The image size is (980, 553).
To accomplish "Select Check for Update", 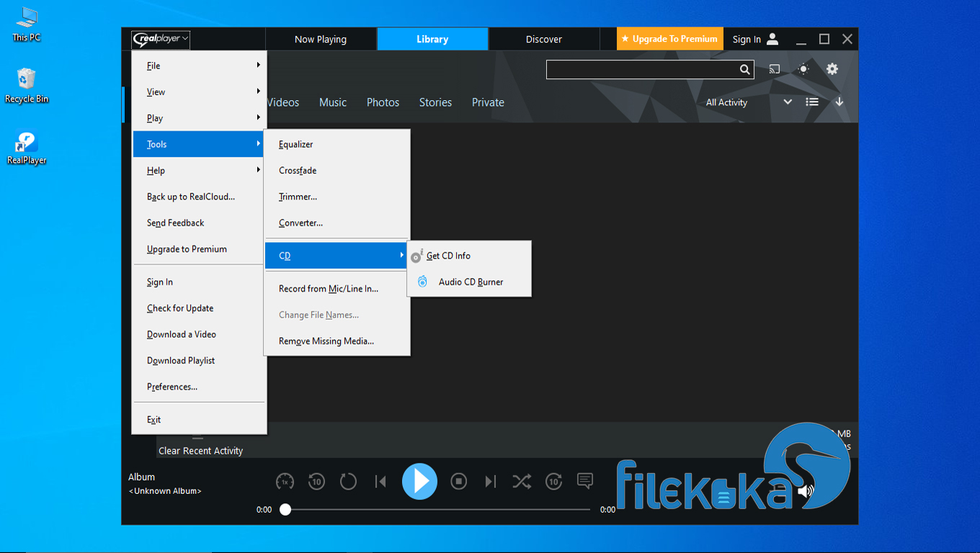I will [199, 308].
